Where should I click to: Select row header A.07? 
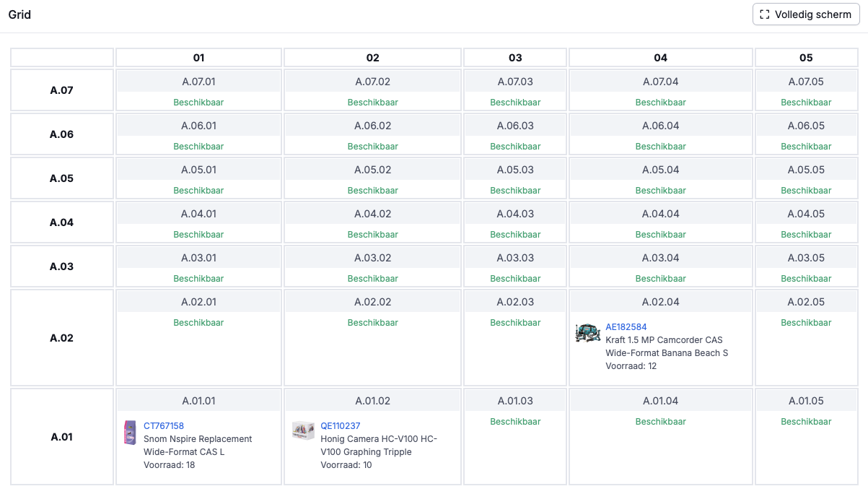(x=62, y=90)
